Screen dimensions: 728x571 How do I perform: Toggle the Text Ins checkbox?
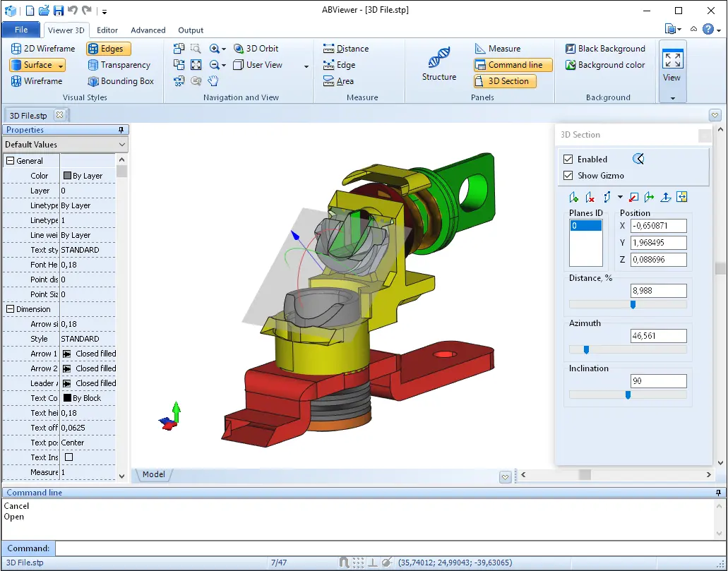coord(68,457)
